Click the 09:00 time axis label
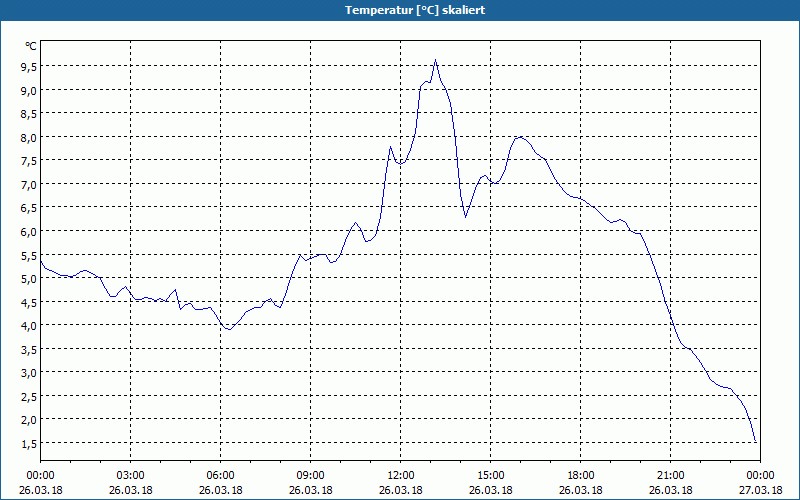The width and height of the screenshot is (800, 500). [x=310, y=476]
